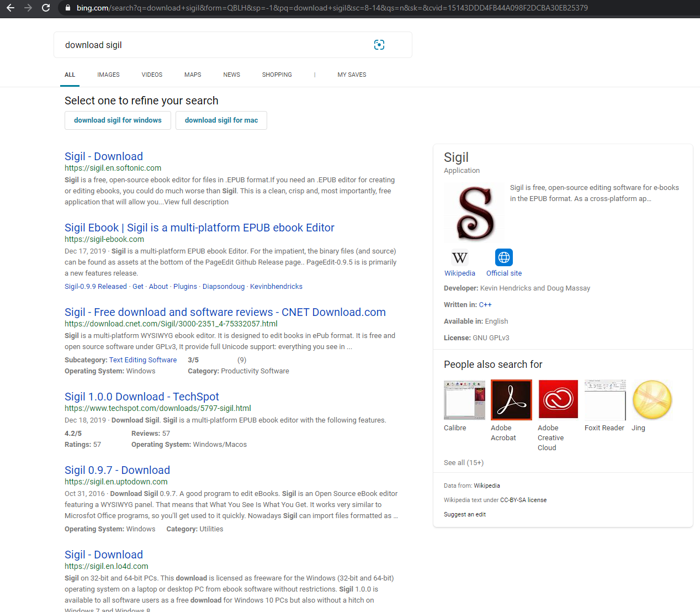Image resolution: width=700 pixels, height=612 pixels.
Task: Open the 'About' sublink
Action: point(158,287)
